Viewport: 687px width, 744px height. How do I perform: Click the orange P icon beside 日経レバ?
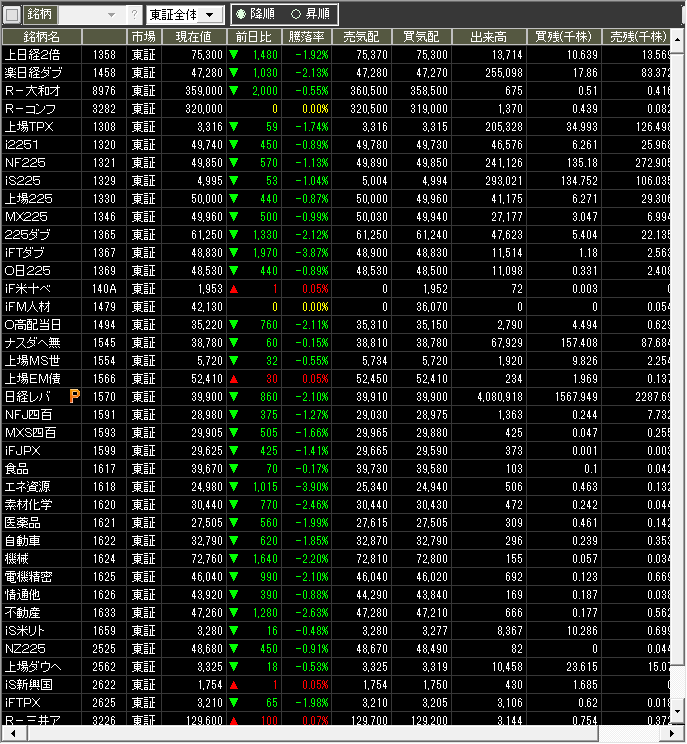click(74, 397)
